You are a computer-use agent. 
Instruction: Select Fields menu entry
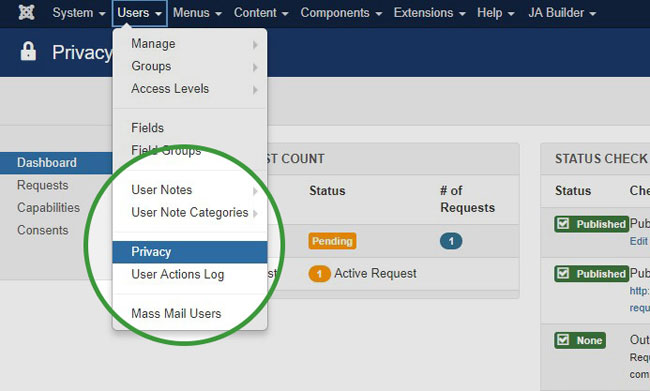click(x=189, y=128)
